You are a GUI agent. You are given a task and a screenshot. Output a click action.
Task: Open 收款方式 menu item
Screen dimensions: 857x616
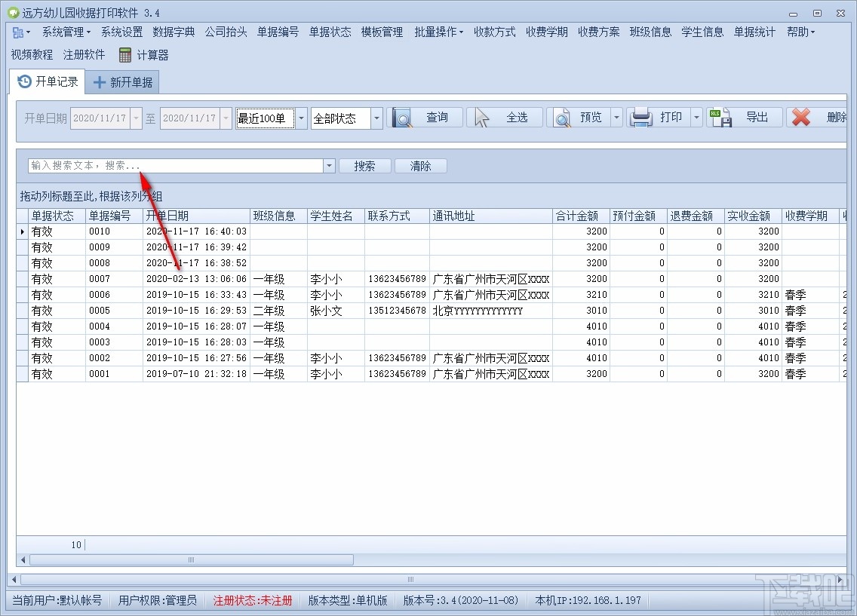coord(495,32)
